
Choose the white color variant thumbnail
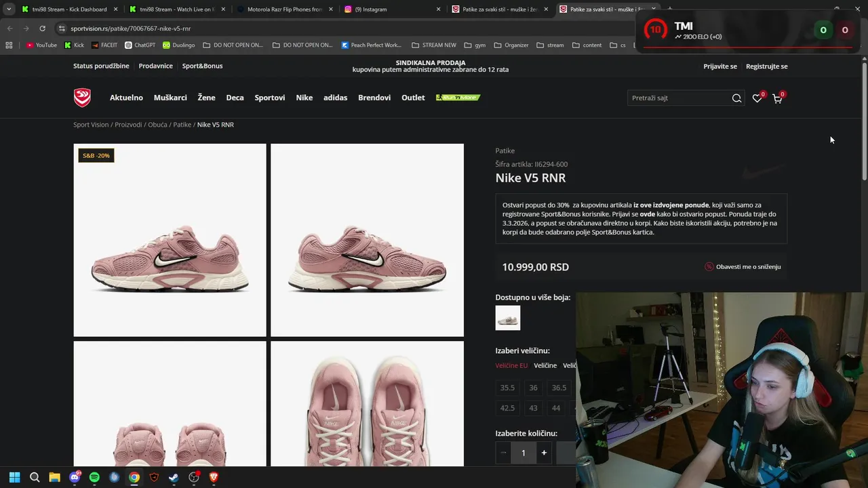point(508,318)
